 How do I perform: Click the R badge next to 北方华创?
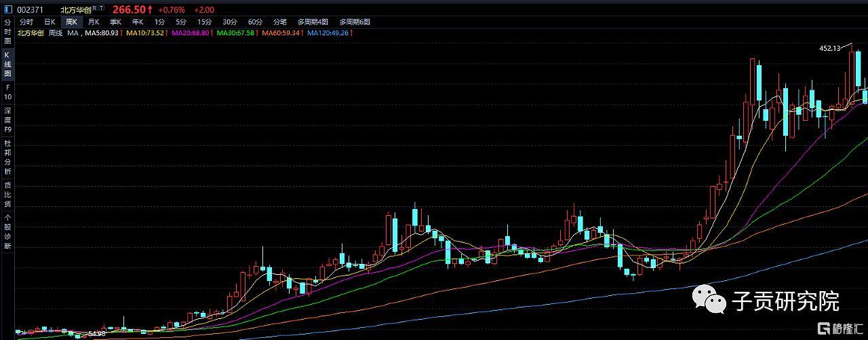(94, 8)
